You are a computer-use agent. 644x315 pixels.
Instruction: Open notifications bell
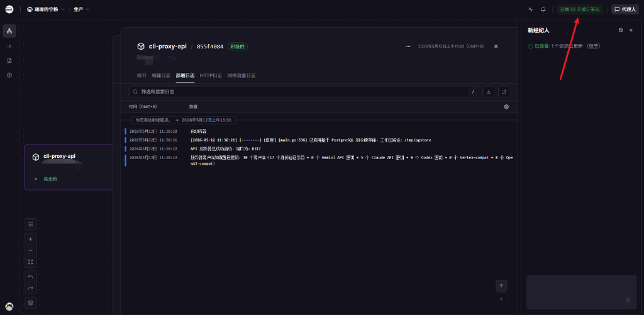tap(543, 9)
